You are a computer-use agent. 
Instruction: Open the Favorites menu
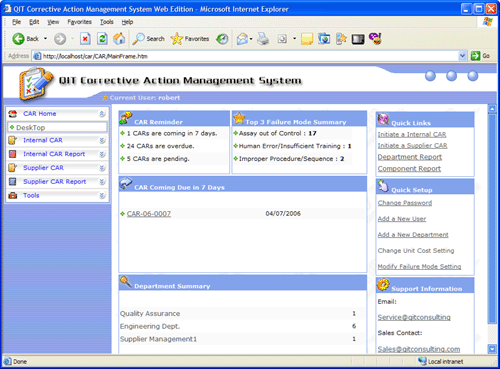click(x=79, y=22)
